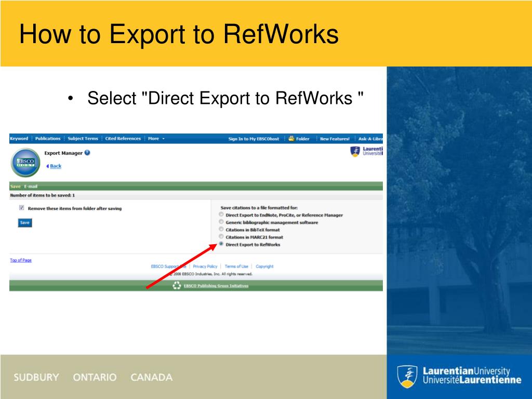Viewport: 532px width, 399px height.
Task: Switch to the Save tab
Action: [x=15, y=187]
